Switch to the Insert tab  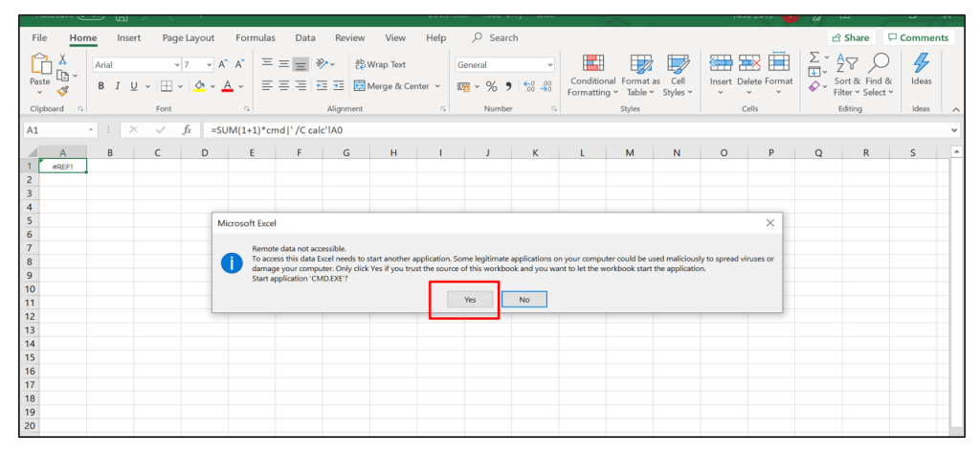[x=129, y=37]
